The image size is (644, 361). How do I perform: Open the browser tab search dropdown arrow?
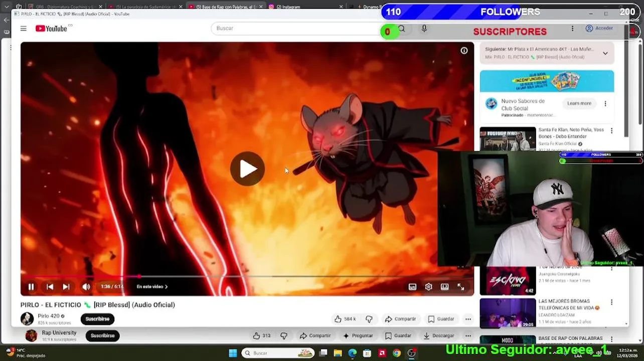click(7, 7)
